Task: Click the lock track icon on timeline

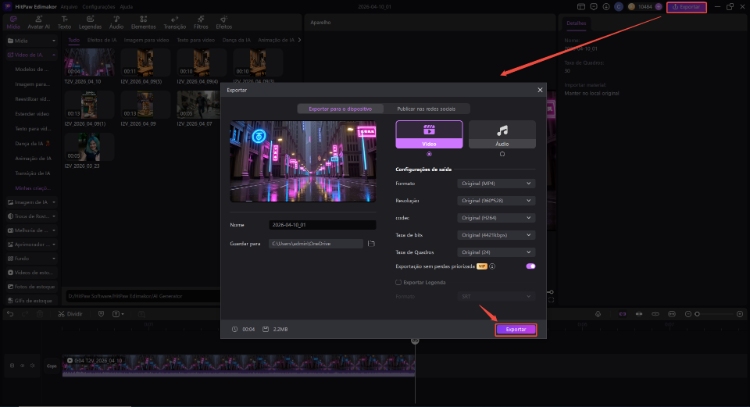Action: [12, 366]
